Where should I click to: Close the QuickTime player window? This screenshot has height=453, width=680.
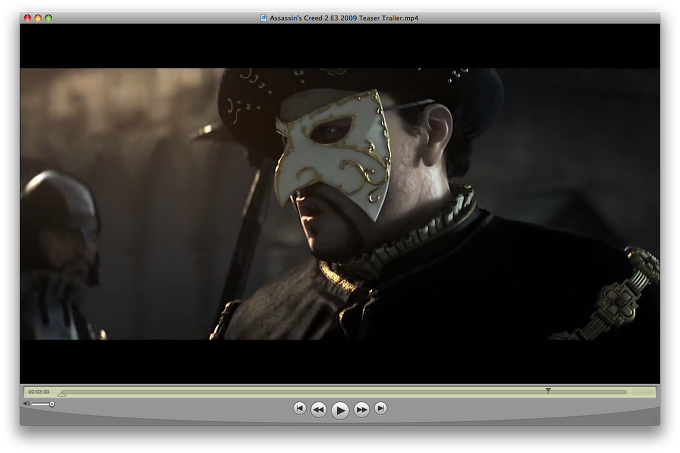[x=27, y=18]
